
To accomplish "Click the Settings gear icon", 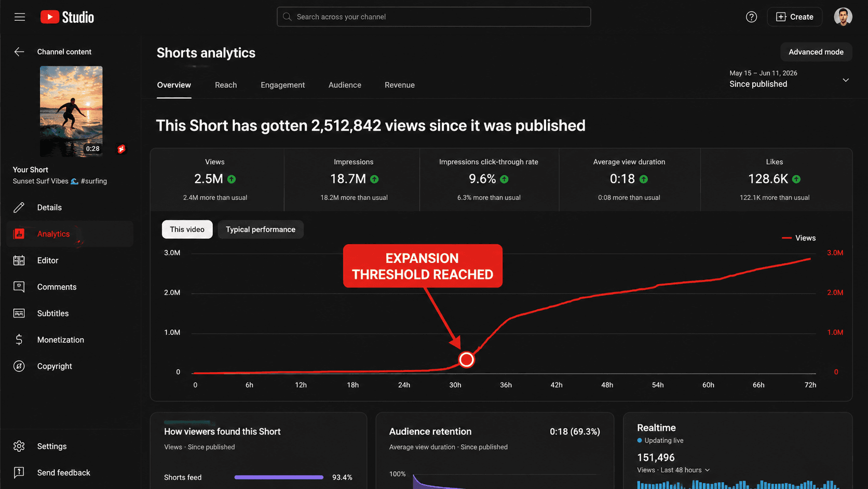I will [19, 446].
